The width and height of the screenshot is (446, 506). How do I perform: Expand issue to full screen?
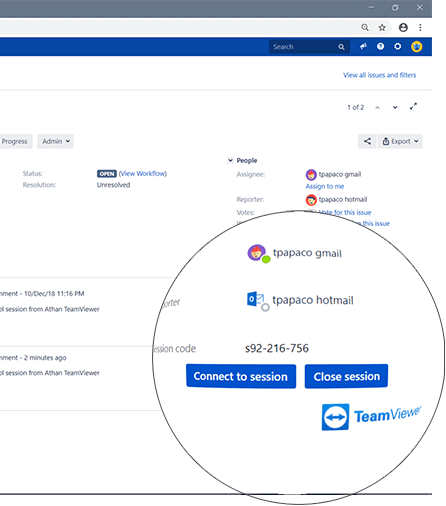point(413,107)
